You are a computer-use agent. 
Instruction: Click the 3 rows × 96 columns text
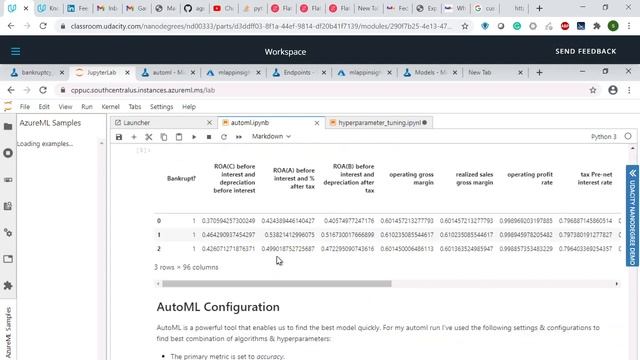coord(186,267)
